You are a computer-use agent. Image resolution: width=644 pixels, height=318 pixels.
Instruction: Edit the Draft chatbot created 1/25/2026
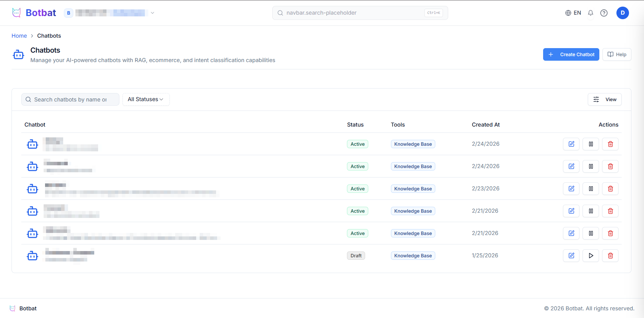(x=571, y=256)
